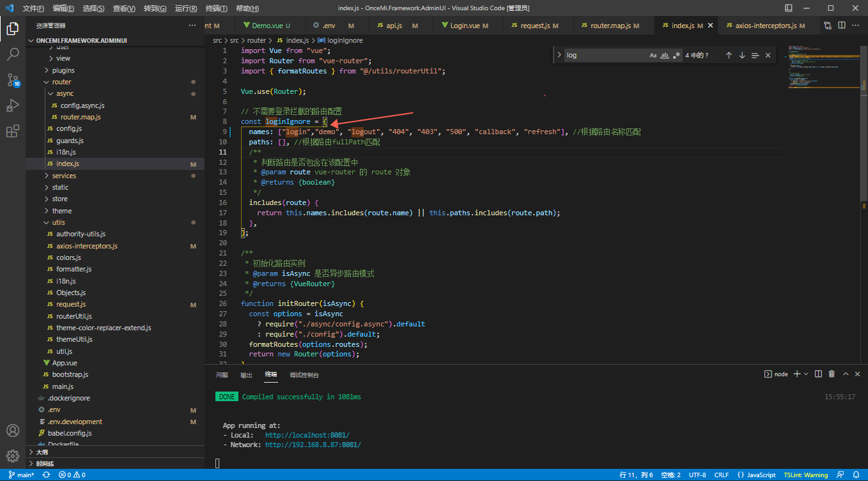Image resolution: width=868 pixels, height=481 pixels.
Task: Click the UTF-8 encoding status button
Action: tap(698, 475)
